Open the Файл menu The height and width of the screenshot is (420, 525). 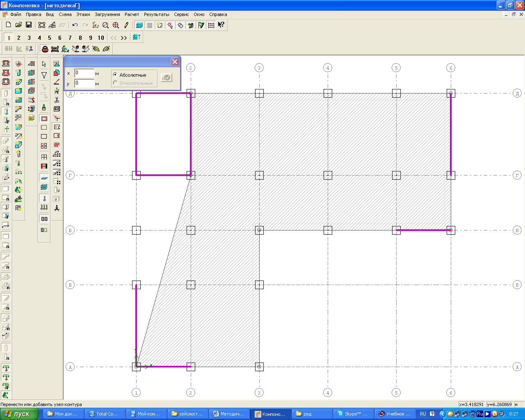[16, 14]
